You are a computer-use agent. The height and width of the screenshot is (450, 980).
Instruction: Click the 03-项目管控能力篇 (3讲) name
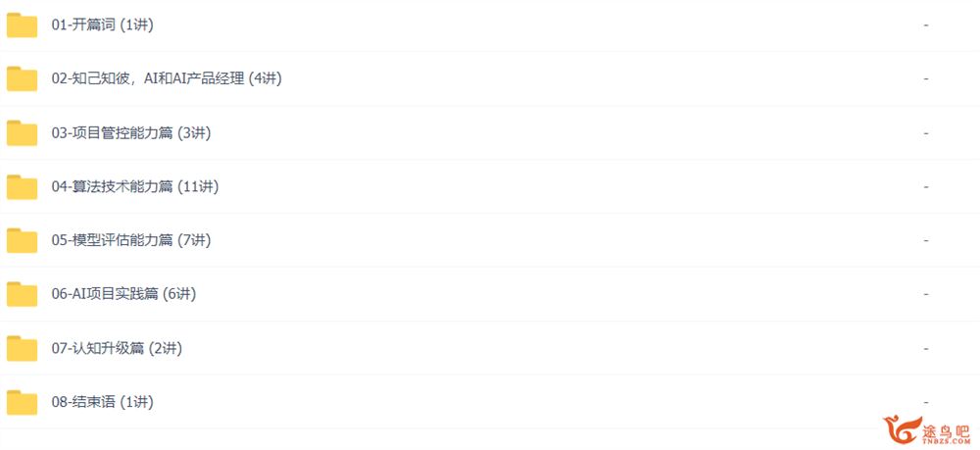[131, 133]
